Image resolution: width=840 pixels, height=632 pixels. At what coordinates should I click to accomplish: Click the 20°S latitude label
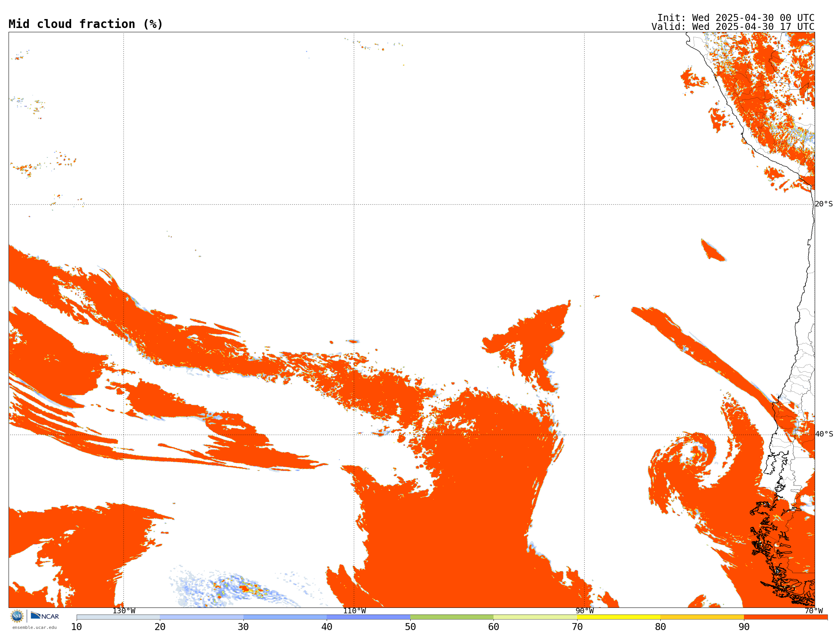click(x=824, y=204)
